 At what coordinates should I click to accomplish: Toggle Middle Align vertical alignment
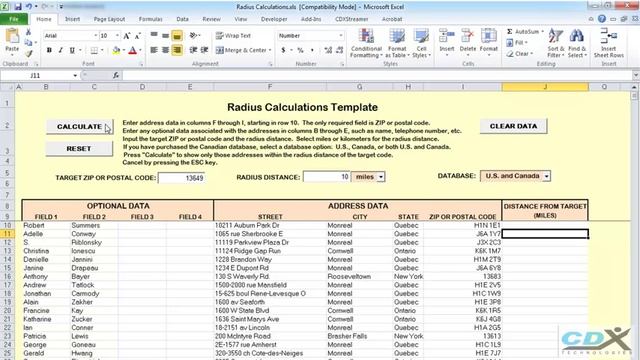pyautogui.click(x=165, y=36)
